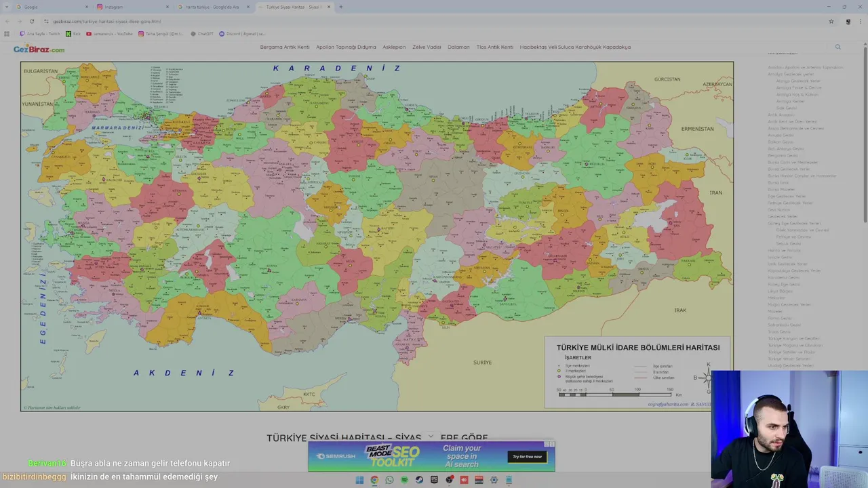The image size is (868, 488).
Task: Click the GezBiraz.com logo
Action: click(39, 49)
